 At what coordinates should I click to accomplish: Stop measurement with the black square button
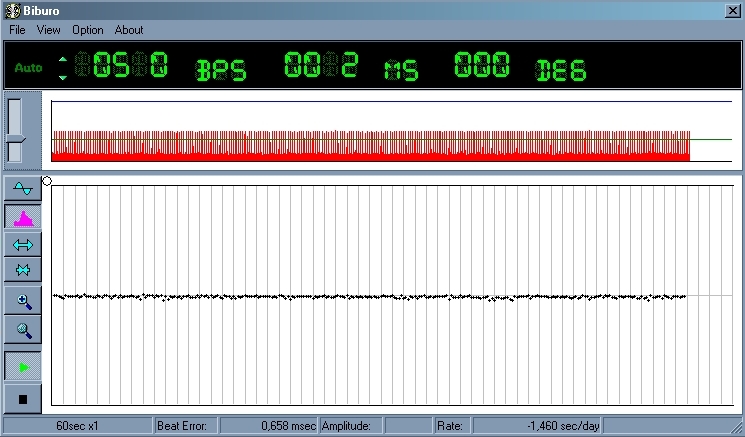tap(23, 398)
